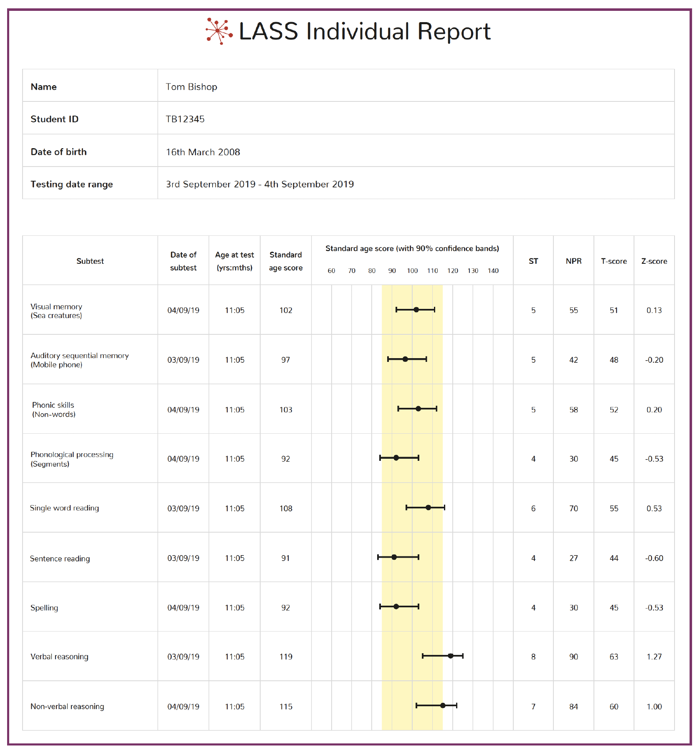This screenshot has height=753, width=700.
Task: Click Visual memory subtest date 04/09/19
Action: [x=183, y=311]
